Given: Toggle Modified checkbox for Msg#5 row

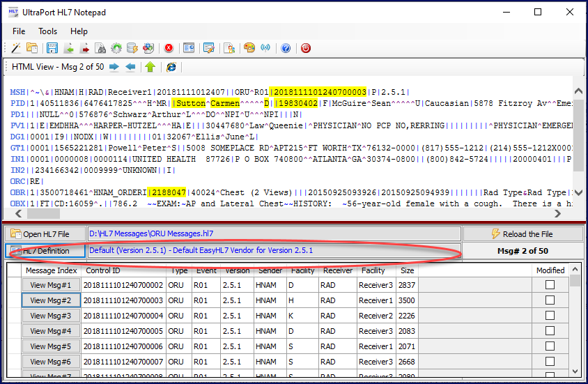Looking at the screenshot, I should pos(550,346).
